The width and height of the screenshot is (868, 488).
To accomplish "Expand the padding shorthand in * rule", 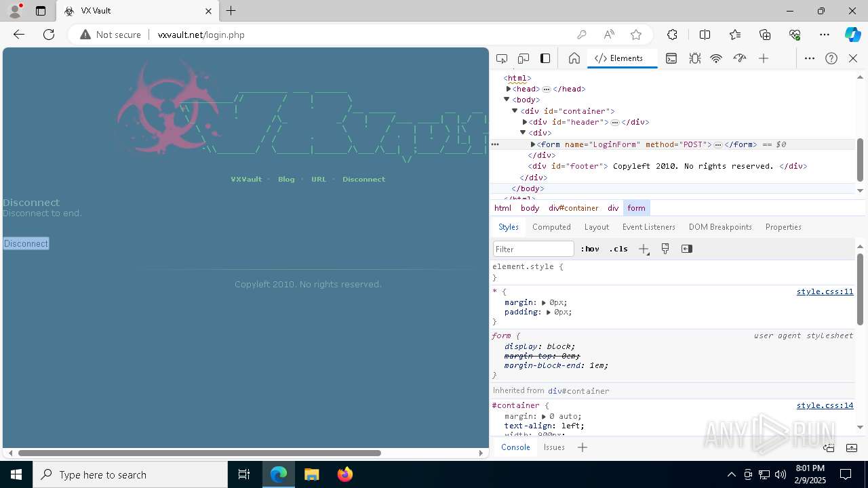I will 549,312.
